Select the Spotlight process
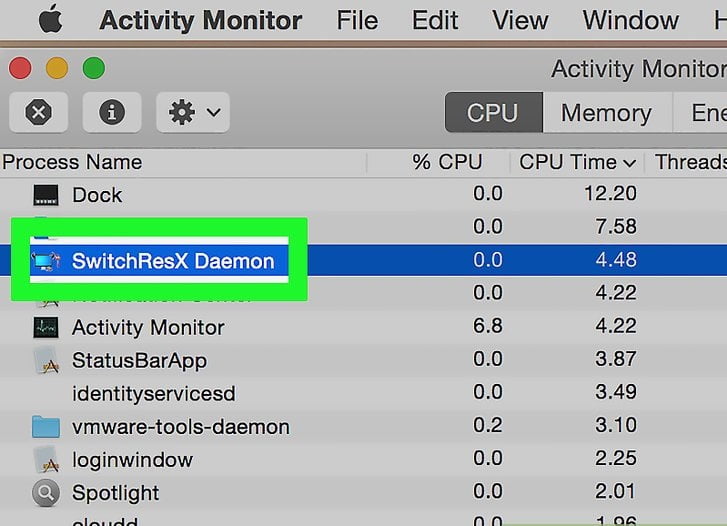 coord(364,492)
